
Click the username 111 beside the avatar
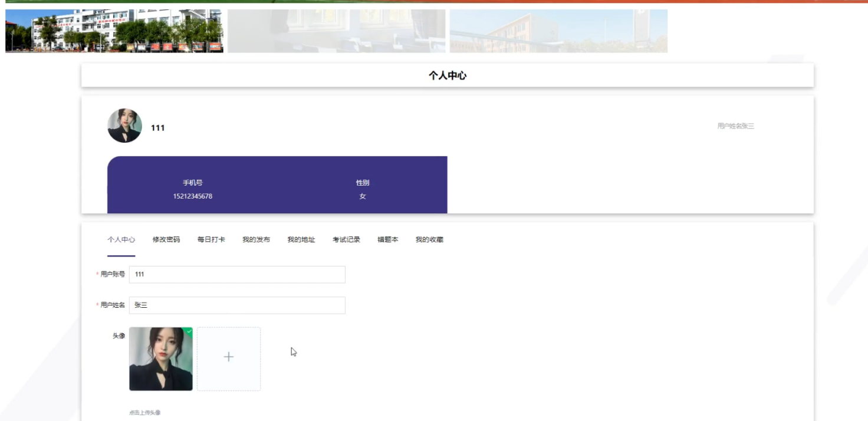157,128
